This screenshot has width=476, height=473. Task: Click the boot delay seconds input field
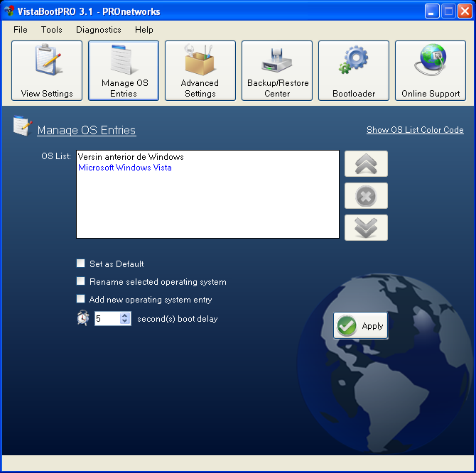(x=107, y=319)
